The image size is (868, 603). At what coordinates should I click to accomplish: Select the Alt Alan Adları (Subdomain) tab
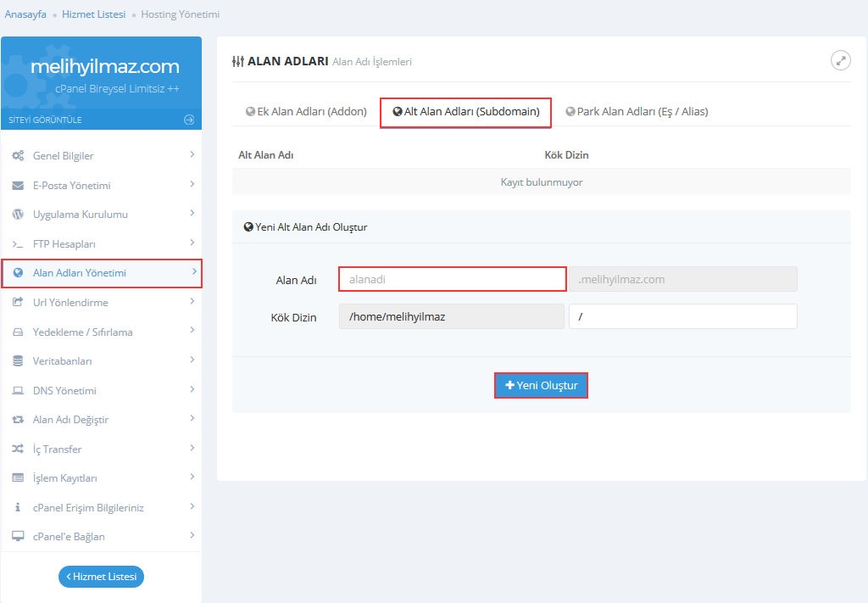click(x=465, y=112)
